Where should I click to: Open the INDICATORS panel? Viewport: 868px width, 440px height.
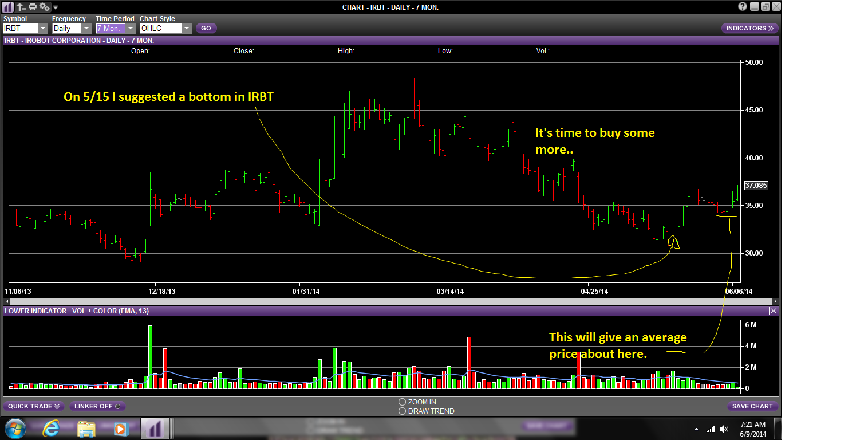click(x=749, y=28)
